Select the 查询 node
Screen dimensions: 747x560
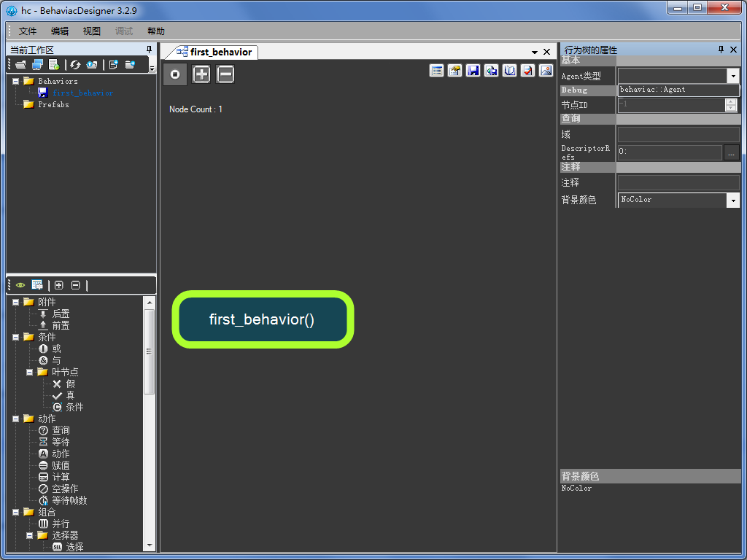[x=61, y=430]
